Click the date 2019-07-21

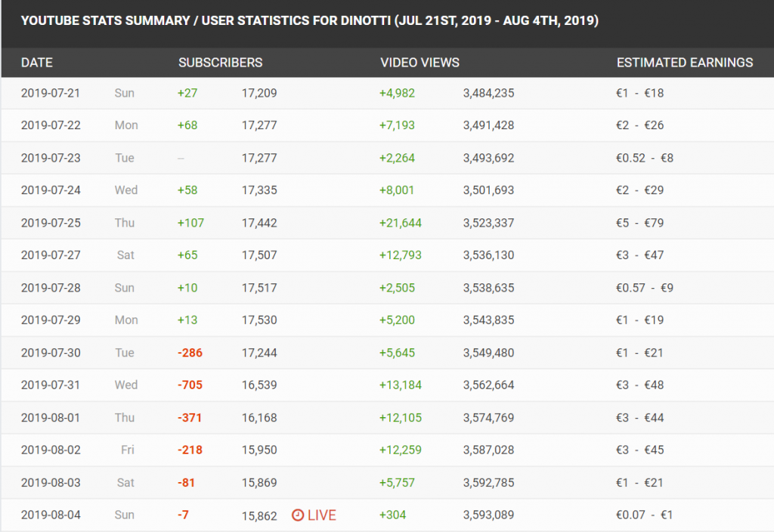click(51, 93)
